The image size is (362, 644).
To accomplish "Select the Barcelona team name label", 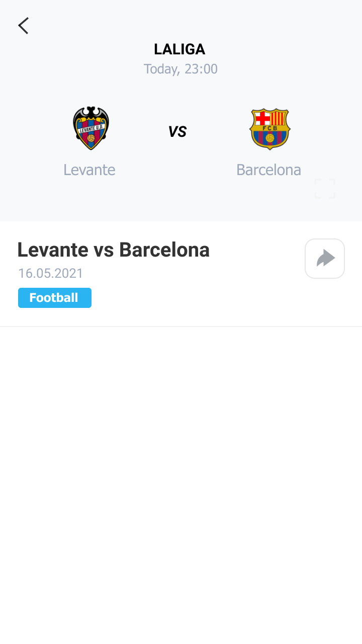I will (x=269, y=170).
